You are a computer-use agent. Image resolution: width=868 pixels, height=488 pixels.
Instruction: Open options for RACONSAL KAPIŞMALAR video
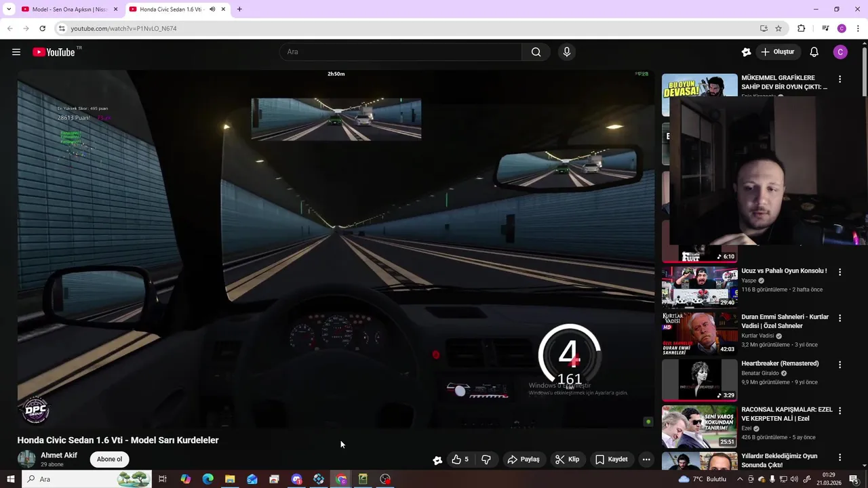pos(840,411)
